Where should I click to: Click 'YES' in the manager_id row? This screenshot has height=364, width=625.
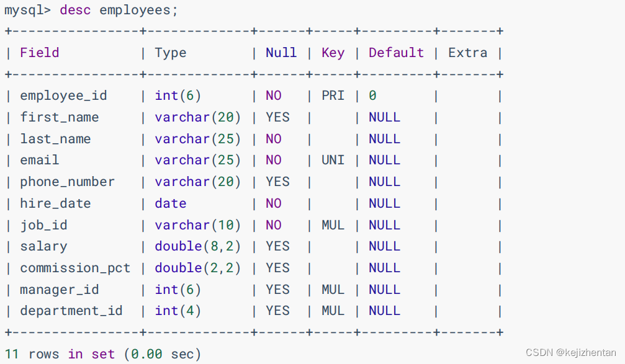277,290
